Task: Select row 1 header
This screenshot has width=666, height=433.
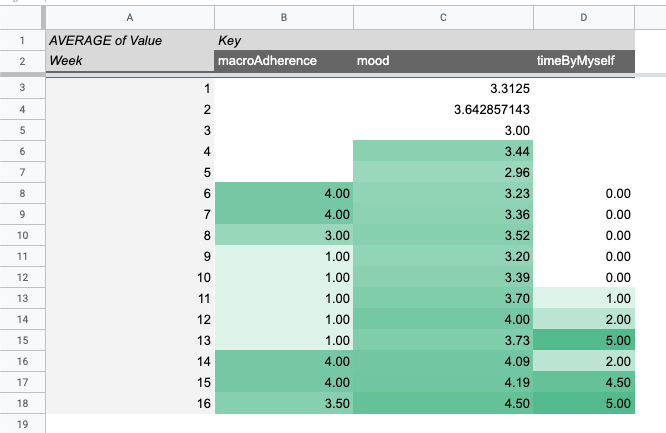Action: (x=22, y=40)
